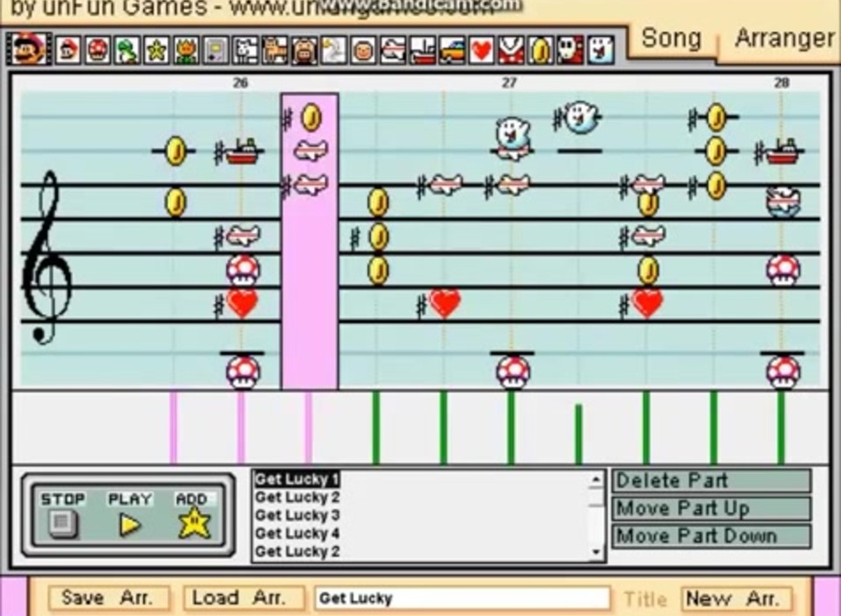Click part list scrollbar up arrow
The image size is (841, 616).
click(x=596, y=479)
